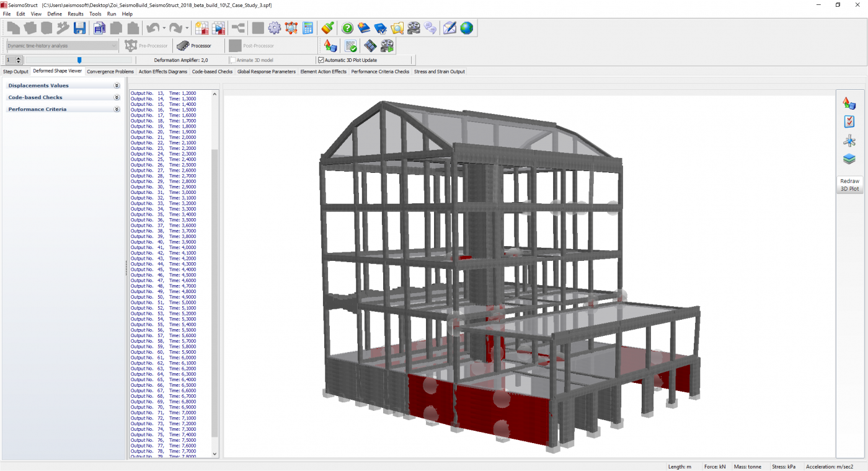Screen dimensions: 868x471
Task: Click the calculator icon in the toolbar
Action: coord(308,28)
